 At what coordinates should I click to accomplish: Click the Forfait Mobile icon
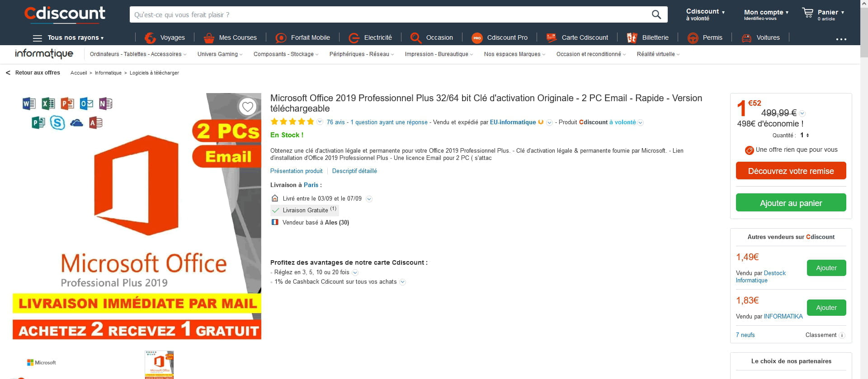(x=281, y=38)
